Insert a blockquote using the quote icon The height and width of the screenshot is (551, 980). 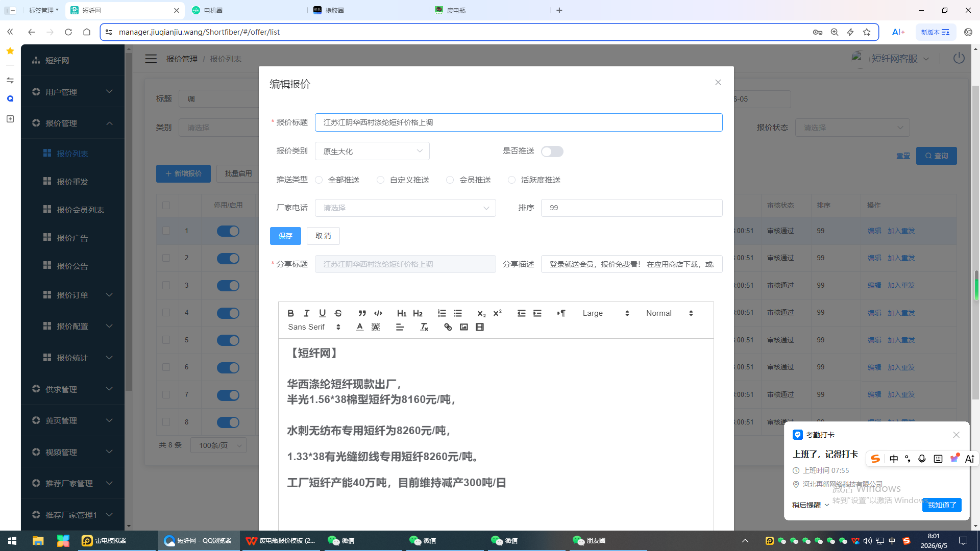click(x=362, y=313)
